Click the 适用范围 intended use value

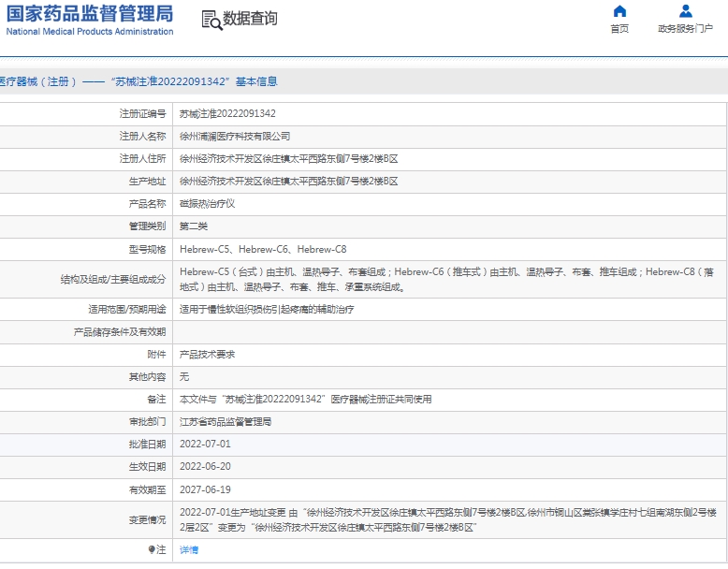click(x=267, y=310)
